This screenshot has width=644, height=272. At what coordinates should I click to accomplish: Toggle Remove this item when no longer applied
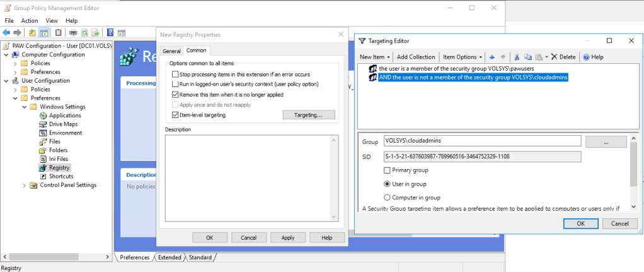click(x=175, y=95)
